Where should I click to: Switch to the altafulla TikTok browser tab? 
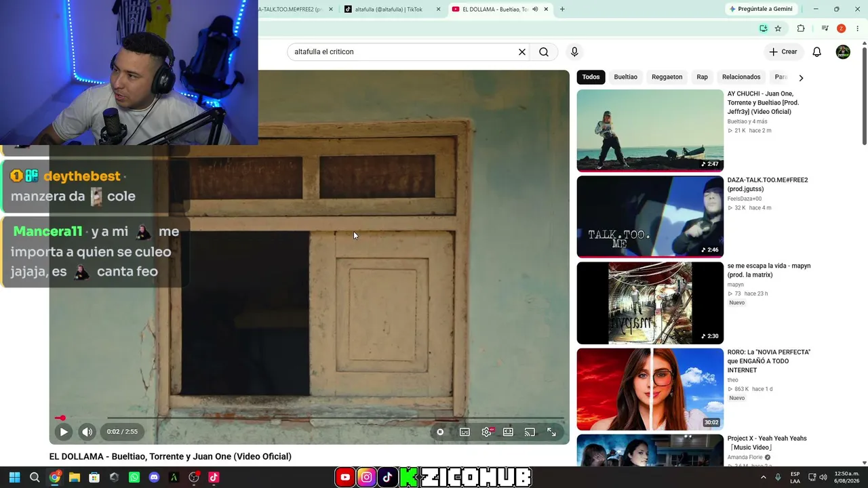[388, 9]
